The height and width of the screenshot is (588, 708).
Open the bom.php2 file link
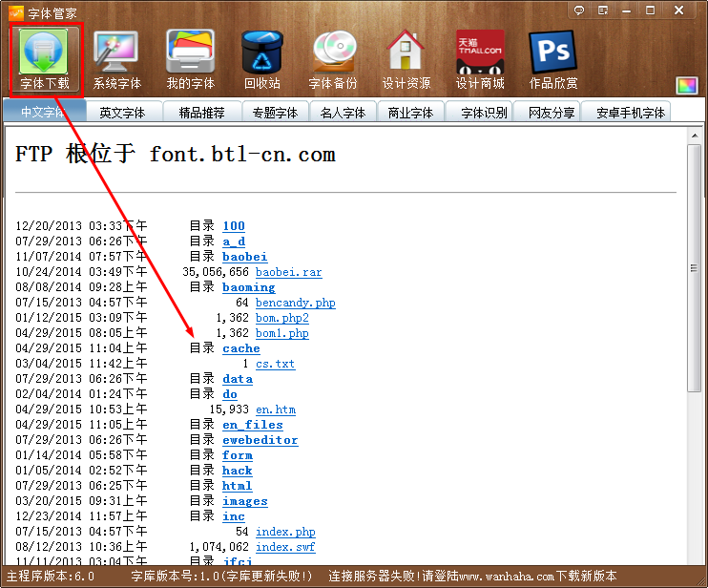[282, 318]
